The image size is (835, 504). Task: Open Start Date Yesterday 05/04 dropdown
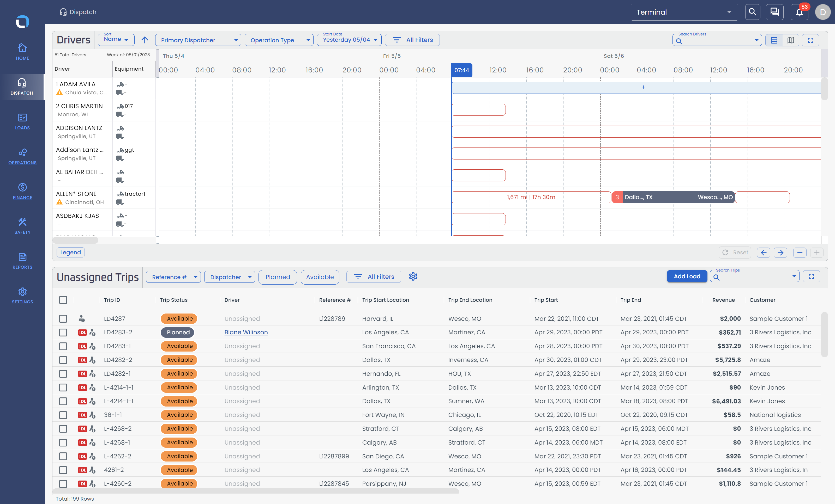(x=349, y=40)
